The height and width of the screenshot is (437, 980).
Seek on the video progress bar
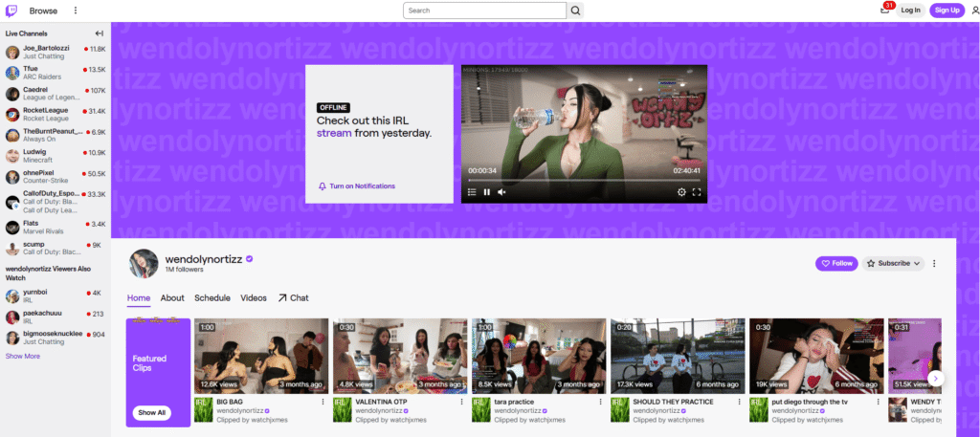pos(585,181)
